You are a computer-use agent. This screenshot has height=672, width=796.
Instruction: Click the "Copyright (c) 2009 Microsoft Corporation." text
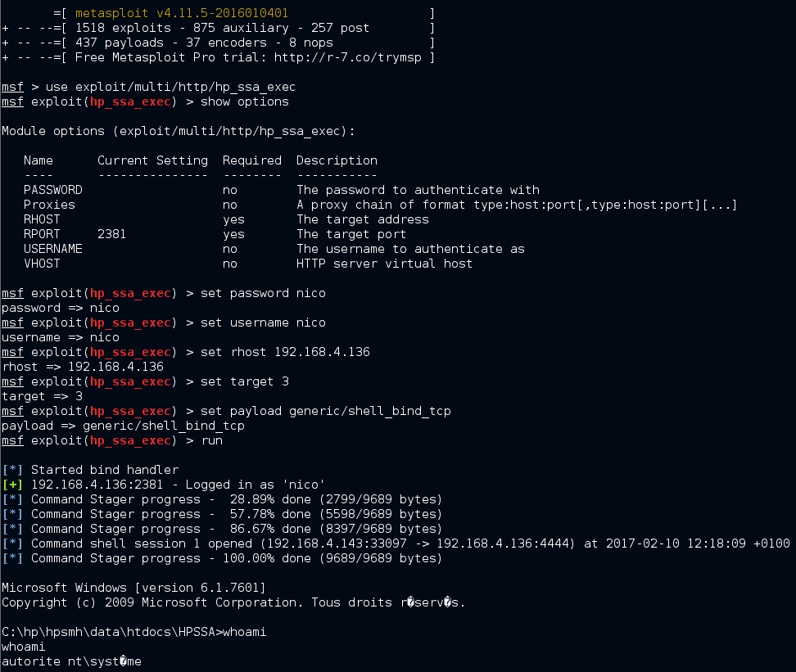pyautogui.click(x=152, y=602)
